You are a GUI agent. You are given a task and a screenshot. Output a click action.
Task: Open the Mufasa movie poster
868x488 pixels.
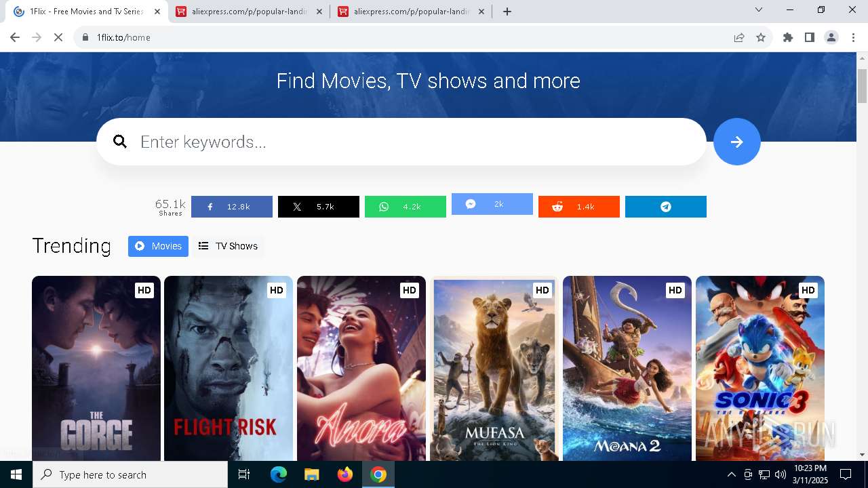(x=494, y=368)
